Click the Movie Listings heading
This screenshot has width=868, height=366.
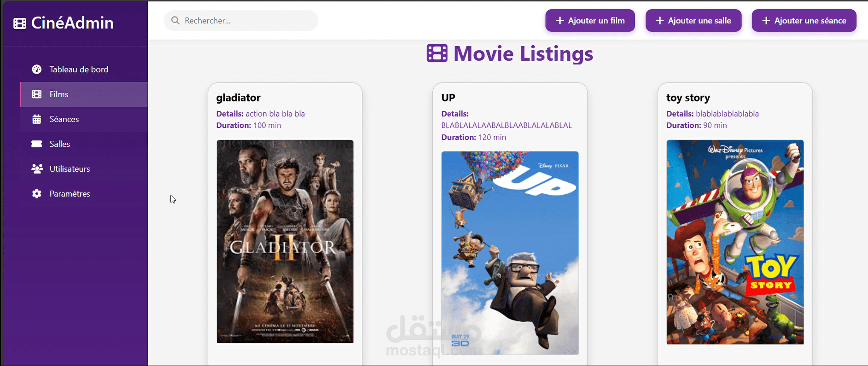click(523, 53)
